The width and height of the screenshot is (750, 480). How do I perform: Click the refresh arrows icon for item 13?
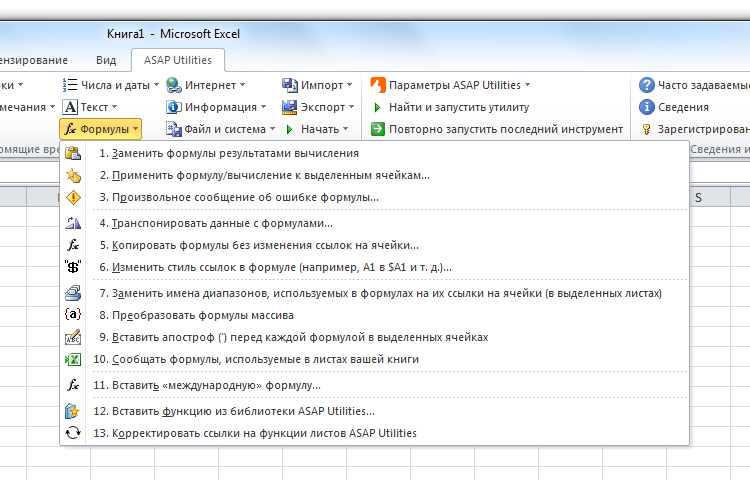(73, 433)
